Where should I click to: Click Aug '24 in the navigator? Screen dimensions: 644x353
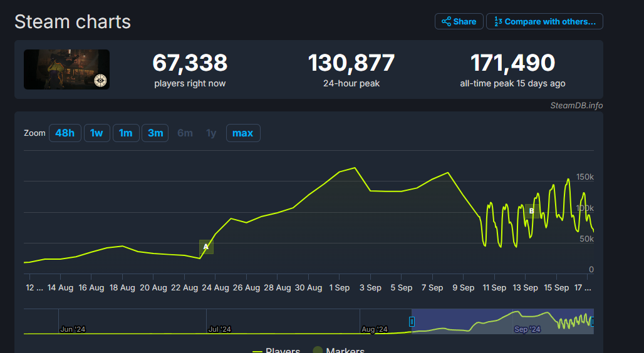point(374,329)
